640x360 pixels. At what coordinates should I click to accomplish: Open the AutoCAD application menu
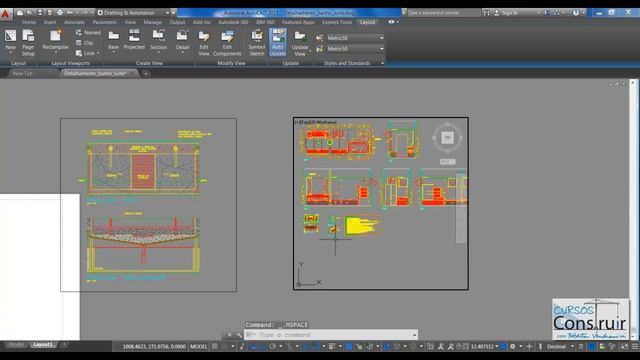pos(5,13)
